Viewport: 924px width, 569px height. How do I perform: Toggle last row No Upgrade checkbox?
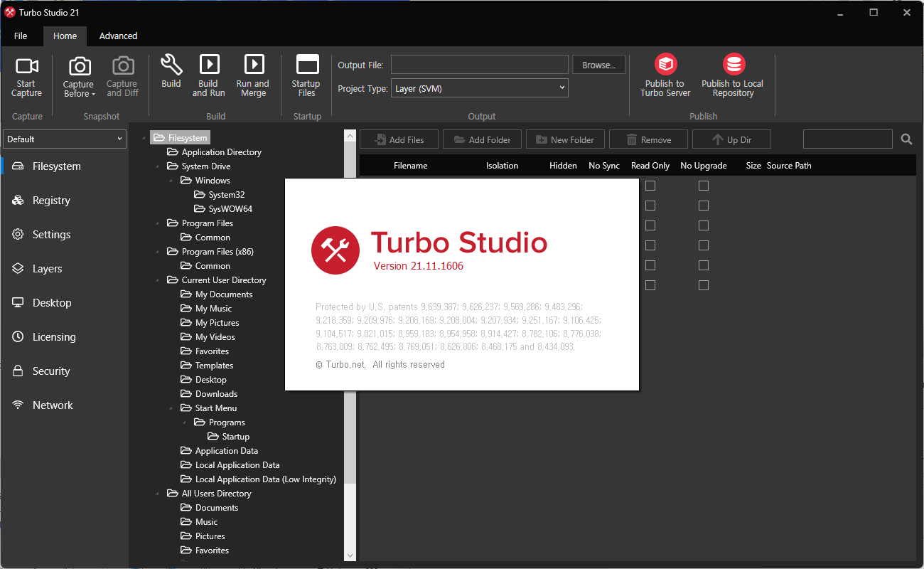tap(704, 285)
